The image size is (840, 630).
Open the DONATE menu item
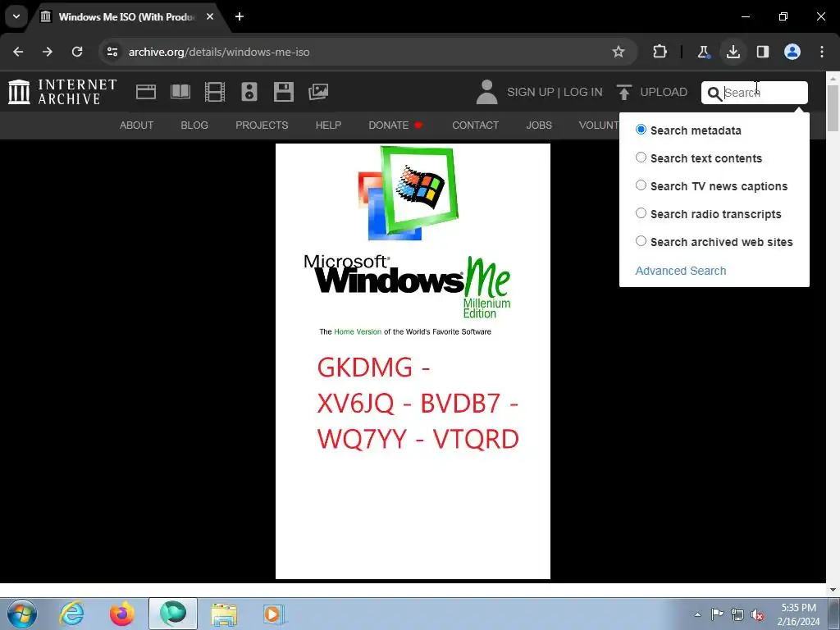(396, 126)
